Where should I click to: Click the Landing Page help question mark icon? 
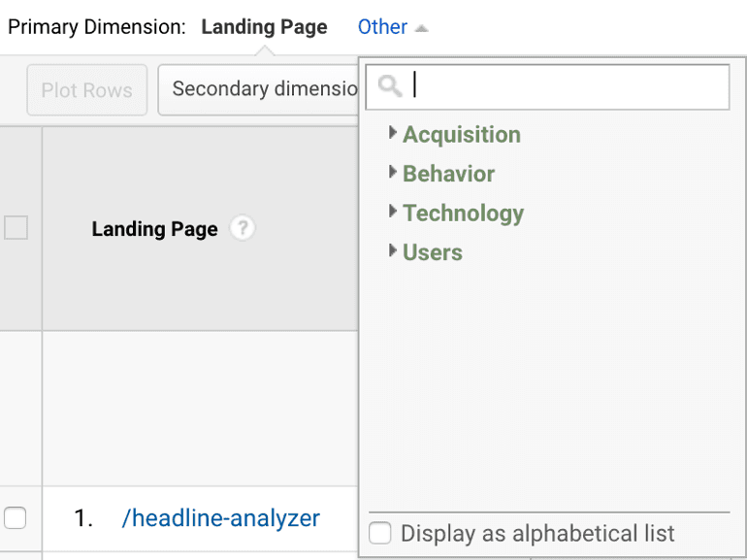click(x=243, y=229)
